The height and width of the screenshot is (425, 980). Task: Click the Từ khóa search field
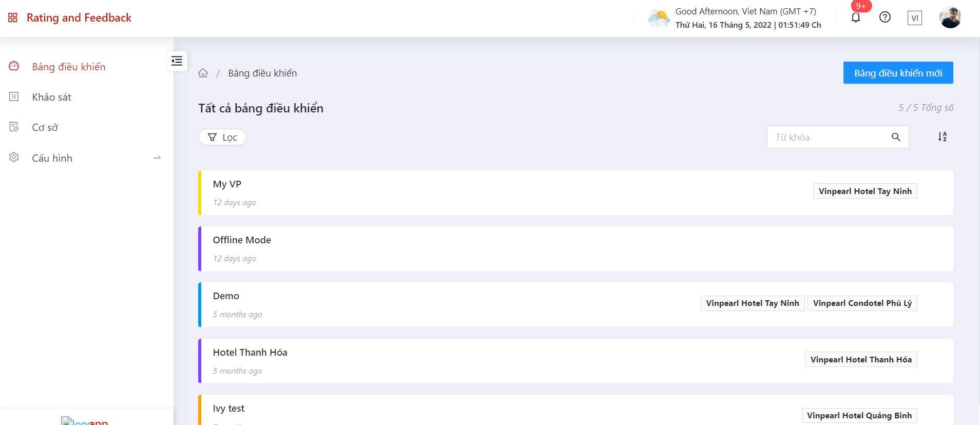(x=829, y=137)
